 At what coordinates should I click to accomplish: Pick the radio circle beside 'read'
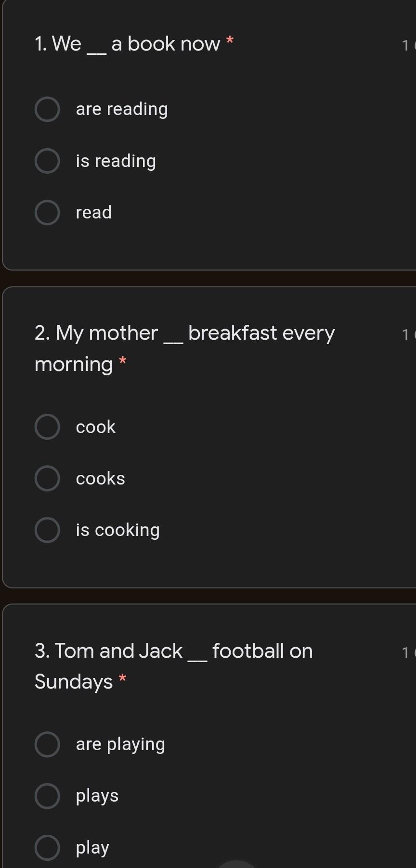47,212
